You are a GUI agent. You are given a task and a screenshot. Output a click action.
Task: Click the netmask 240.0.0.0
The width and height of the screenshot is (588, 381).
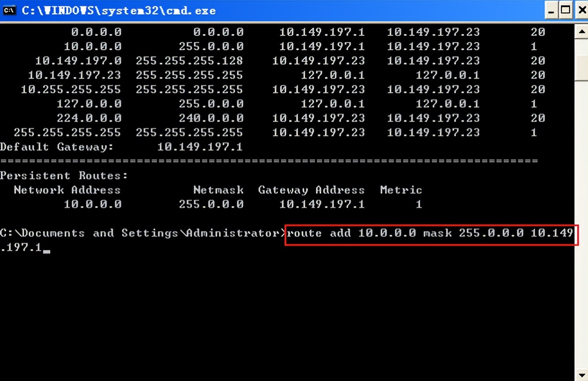[x=211, y=118]
